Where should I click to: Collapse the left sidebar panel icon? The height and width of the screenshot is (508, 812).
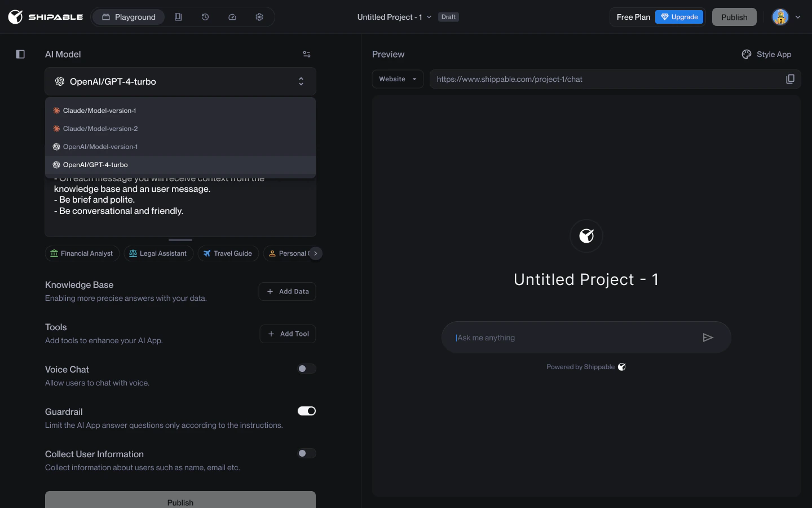(20, 54)
